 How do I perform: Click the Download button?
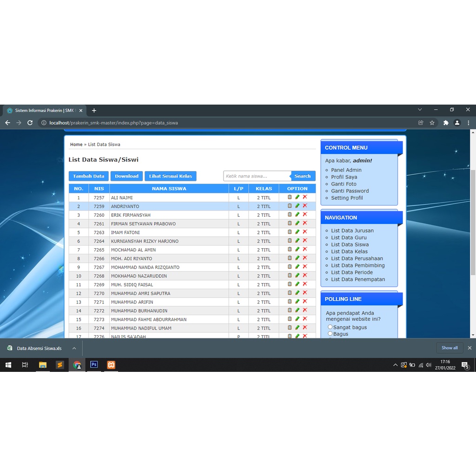[126, 176]
